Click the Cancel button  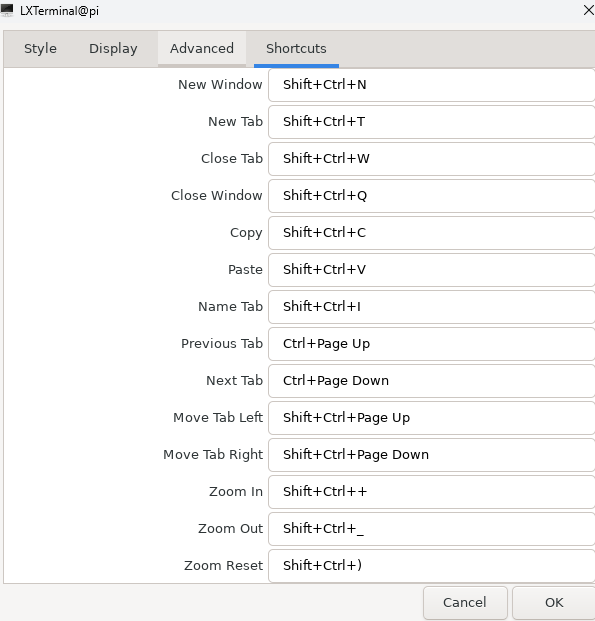(x=465, y=602)
